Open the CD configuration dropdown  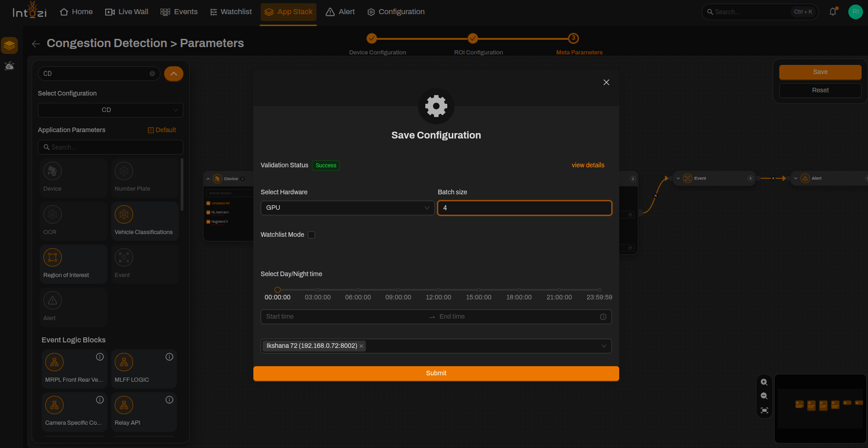click(x=111, y=110)
